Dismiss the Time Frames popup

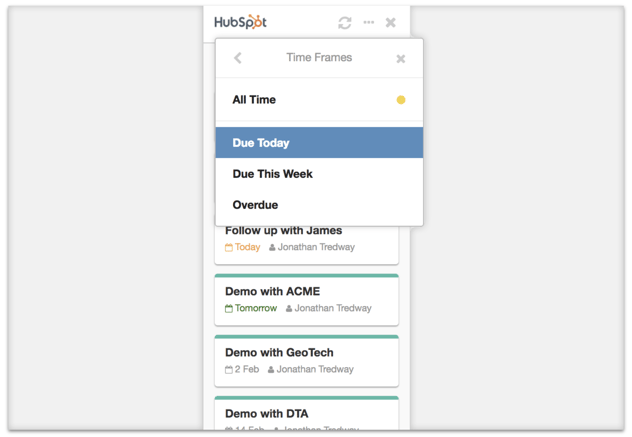[401, 59]
